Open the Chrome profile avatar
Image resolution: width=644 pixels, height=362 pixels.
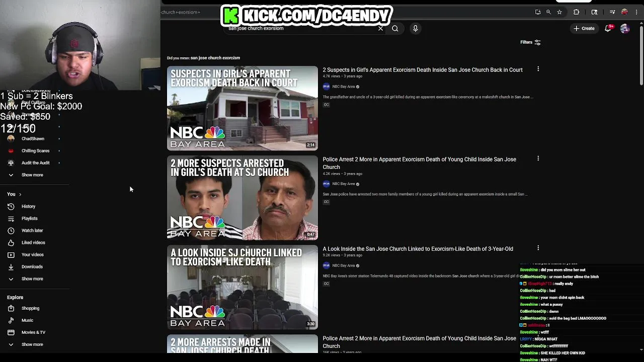point(624,12)
